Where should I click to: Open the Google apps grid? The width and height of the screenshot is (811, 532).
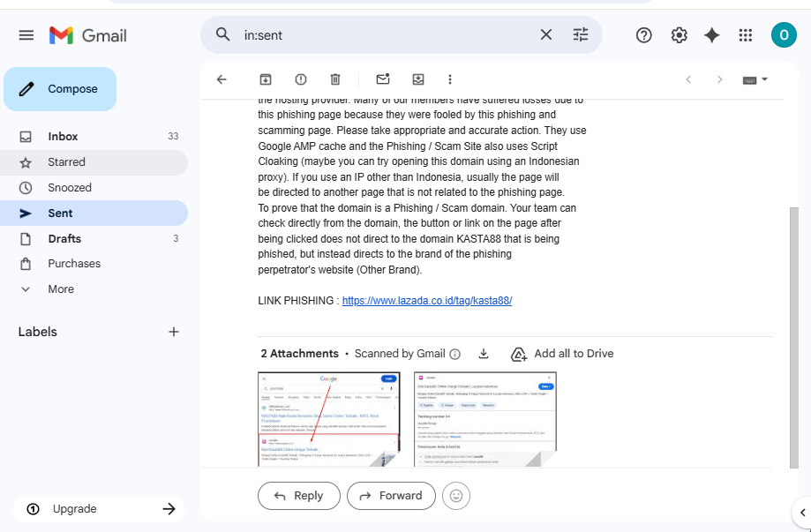(746, 35)
